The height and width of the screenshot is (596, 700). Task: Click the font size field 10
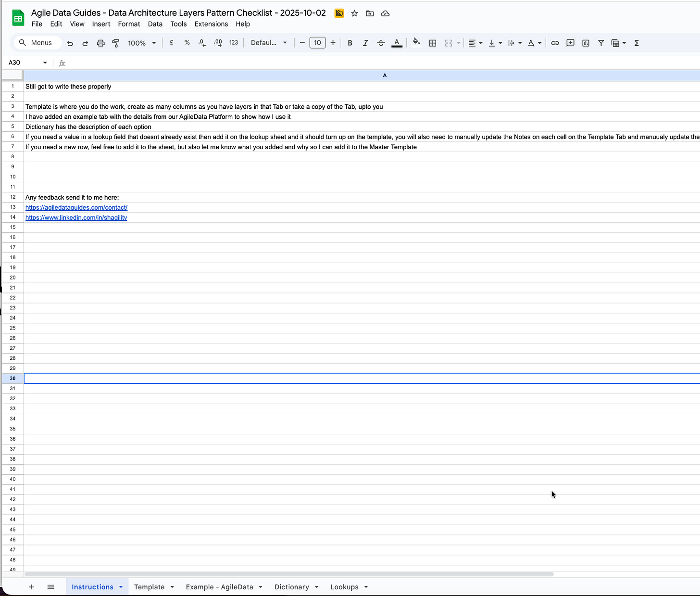(x=317, y=43)
